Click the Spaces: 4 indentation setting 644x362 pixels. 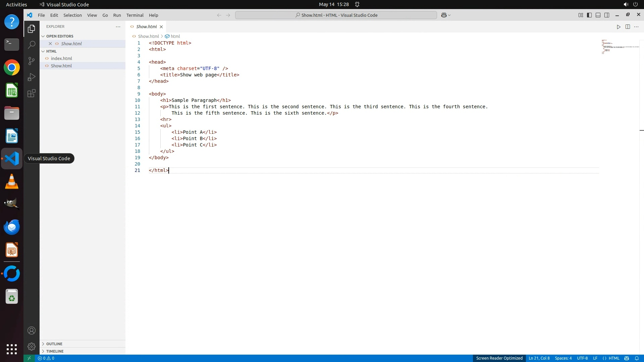tap(563, 358)
